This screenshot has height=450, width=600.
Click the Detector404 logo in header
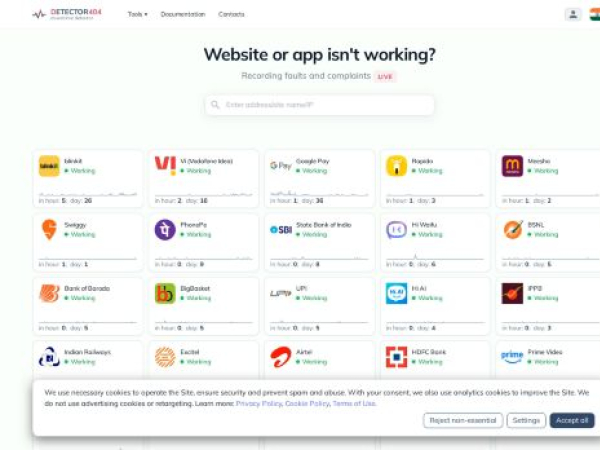pos(67,15)
